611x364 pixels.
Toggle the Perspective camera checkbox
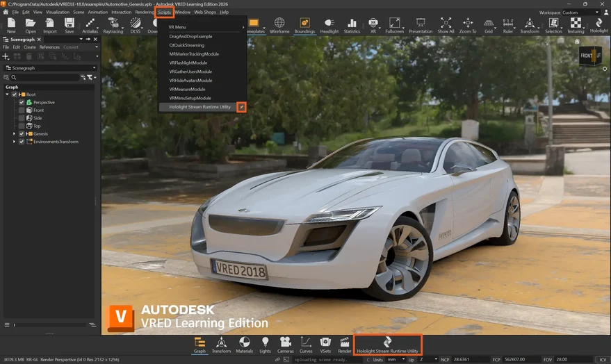(22, 102)
